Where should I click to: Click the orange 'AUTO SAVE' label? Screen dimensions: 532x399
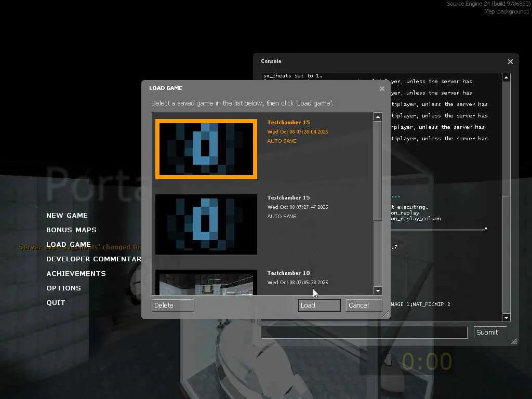[282, 141]
